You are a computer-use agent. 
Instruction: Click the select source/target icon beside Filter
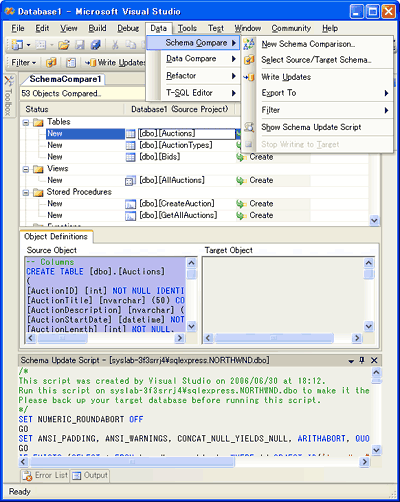(51, 62)
